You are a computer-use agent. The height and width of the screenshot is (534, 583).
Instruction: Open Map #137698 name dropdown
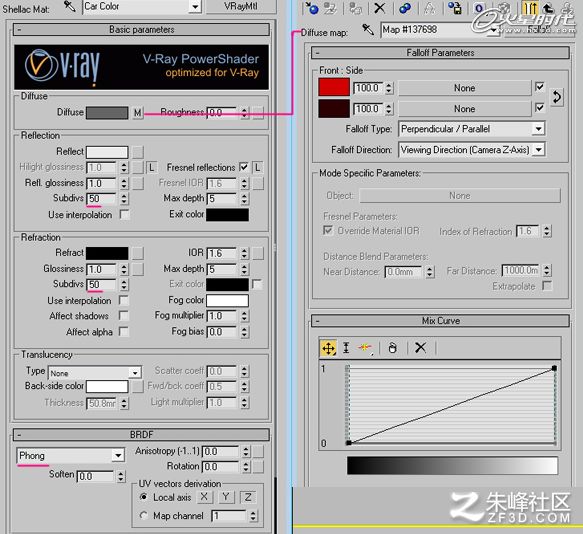[x=494, y=30]
